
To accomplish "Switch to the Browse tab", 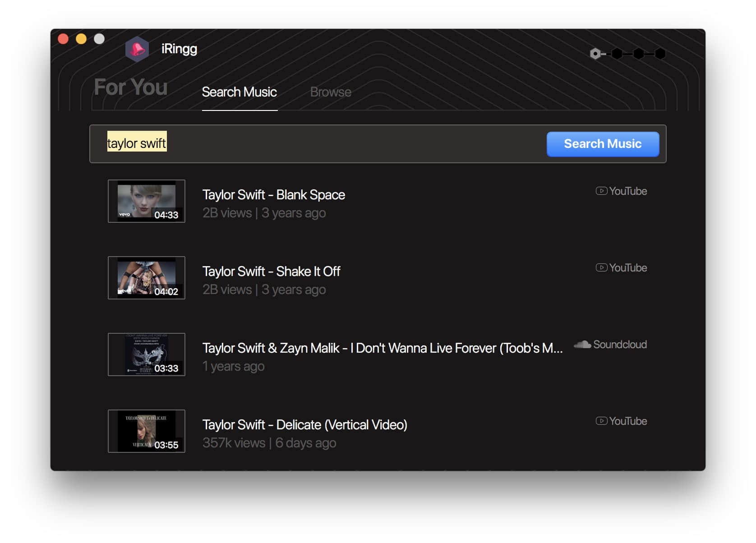I will click(331, 92).
